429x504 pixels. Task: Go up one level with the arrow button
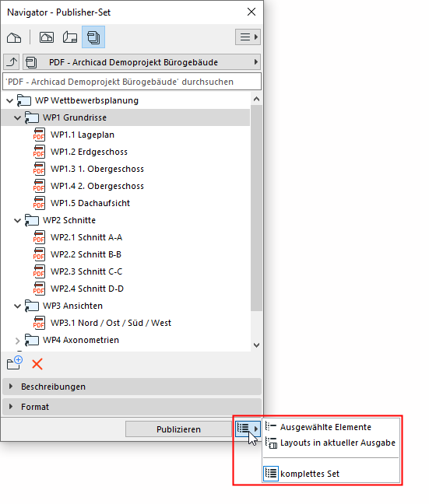click(x=12, y=61)
